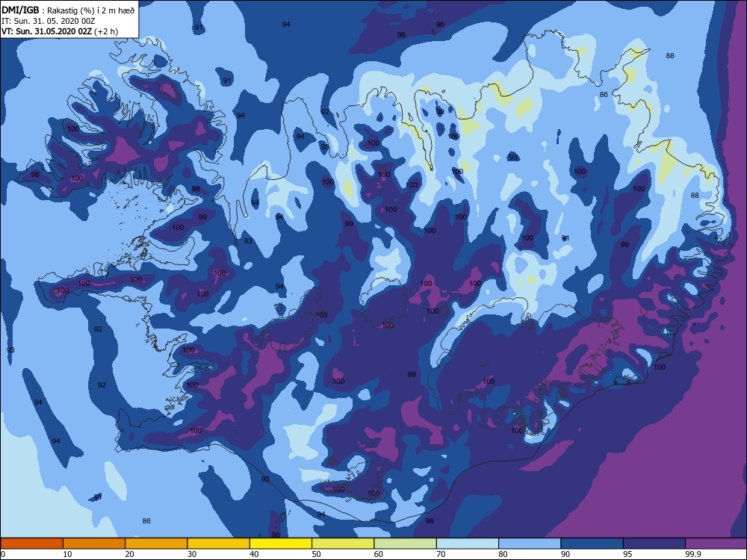Click the pale blue 70–80 legend swatch

click(x=468, y=544)
